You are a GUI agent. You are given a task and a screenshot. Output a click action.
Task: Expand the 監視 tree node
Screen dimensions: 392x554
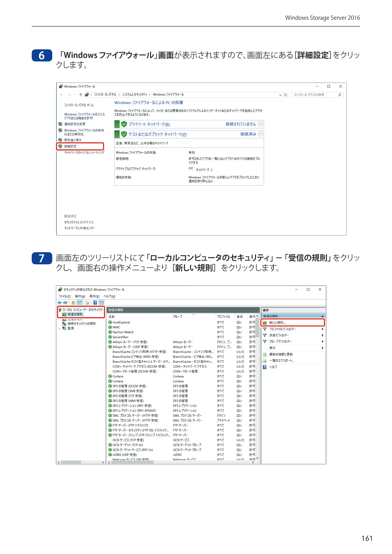click(x=59, y=328)
